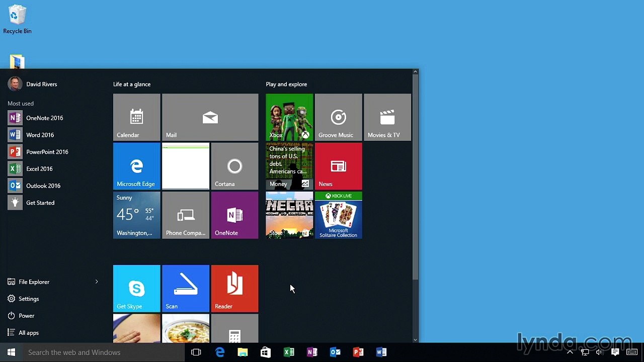Click the Start menu scrollbar thumb
Viewport: 644px width, 362px height.
click(415, 177)
